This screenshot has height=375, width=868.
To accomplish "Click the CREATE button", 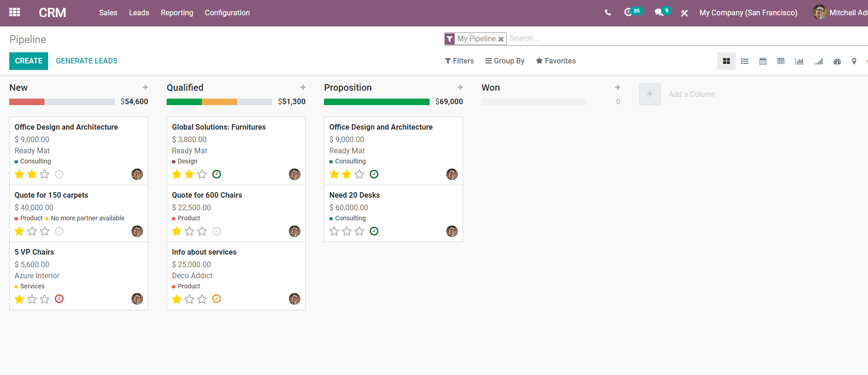I will [29, 61].
